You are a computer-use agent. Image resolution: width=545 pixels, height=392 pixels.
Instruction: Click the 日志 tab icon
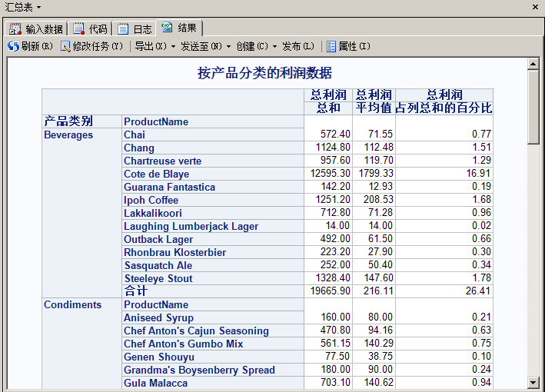click(x=123, y=29)
